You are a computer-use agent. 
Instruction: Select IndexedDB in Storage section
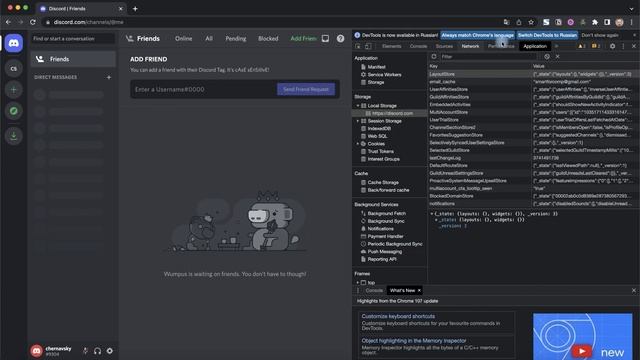379,129
